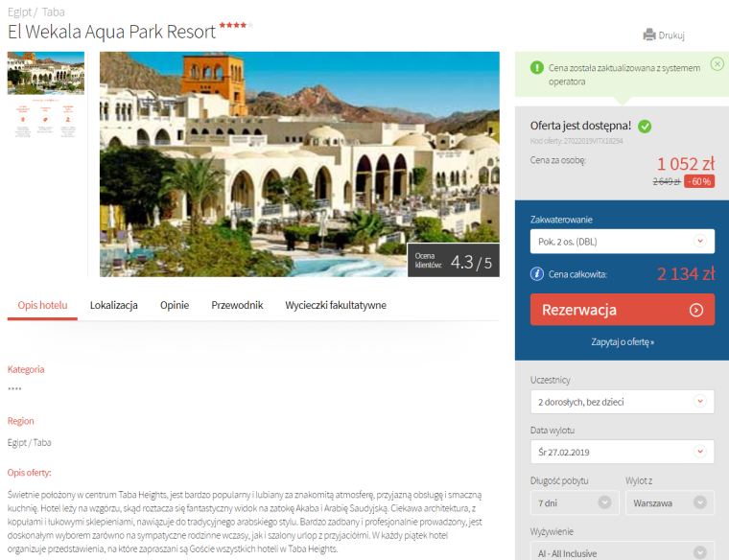729x560 pixels.
Task: Click the green exclamation alert icon
Action: pos(536,68)
